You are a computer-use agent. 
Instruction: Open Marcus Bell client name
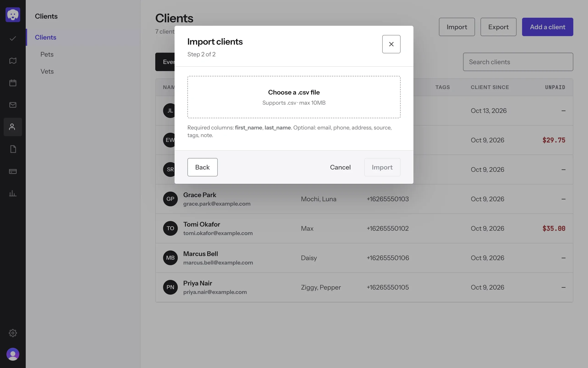coord(201,254)
